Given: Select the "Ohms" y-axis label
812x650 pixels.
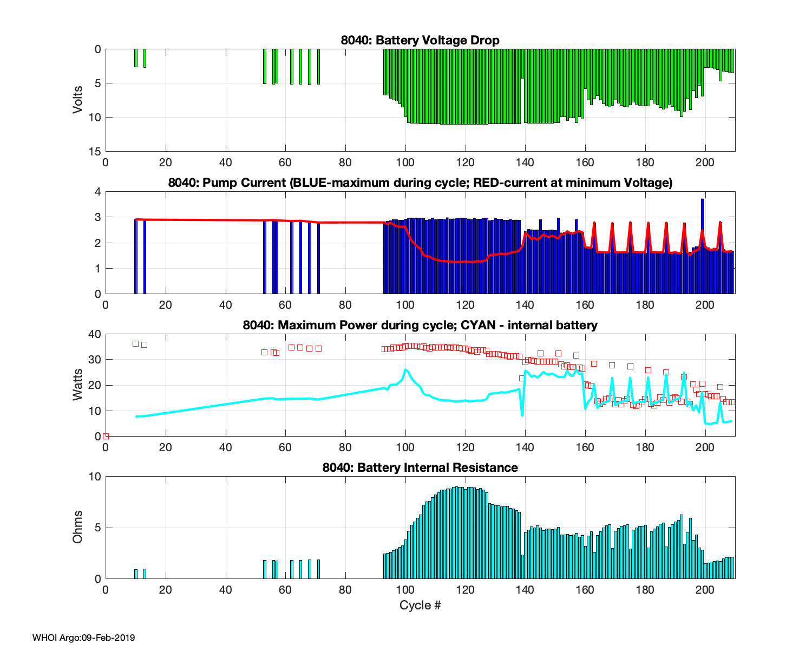Looking at the screenshot, I should (78, 527).
